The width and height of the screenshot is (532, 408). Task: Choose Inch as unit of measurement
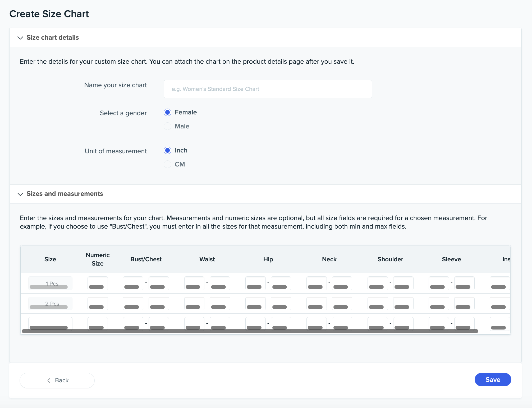point(167,150)
